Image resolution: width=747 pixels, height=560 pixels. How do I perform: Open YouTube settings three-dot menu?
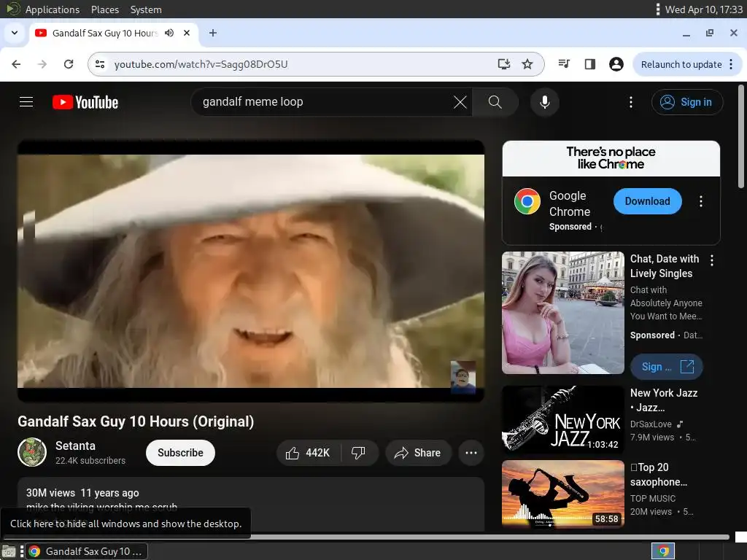(631, 102)
